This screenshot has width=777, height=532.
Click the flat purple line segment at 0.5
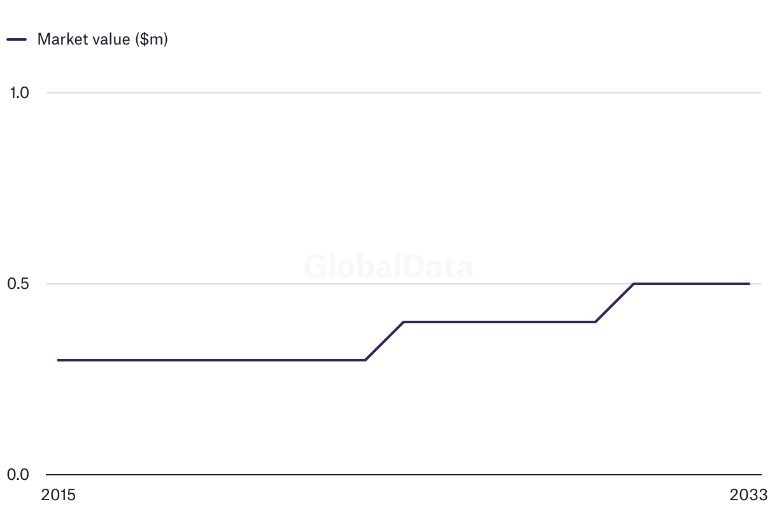tap(692, 284)
